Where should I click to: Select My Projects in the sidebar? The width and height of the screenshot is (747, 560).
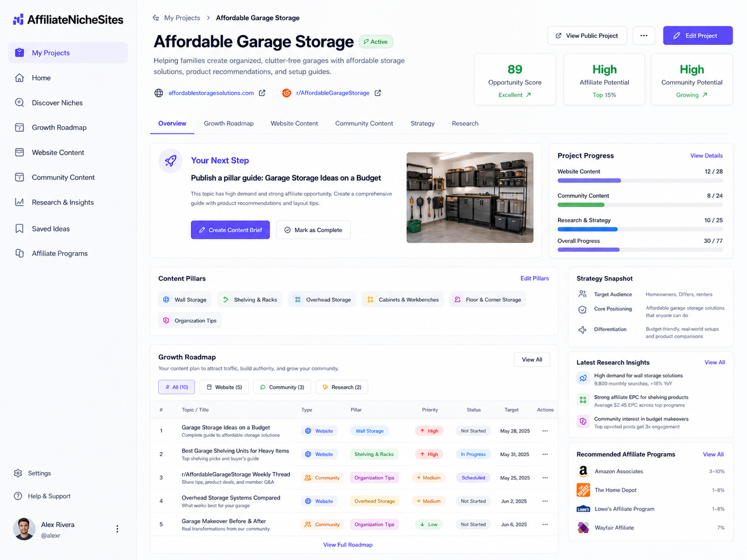click(x=68, y=53)
